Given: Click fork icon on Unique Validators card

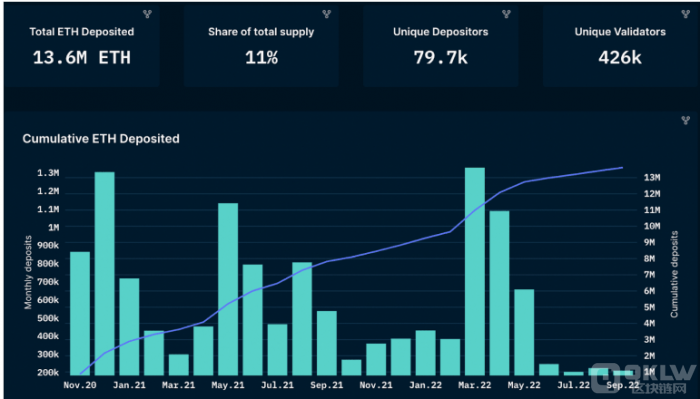Looking at the screenshot, I should pos(686,14).
